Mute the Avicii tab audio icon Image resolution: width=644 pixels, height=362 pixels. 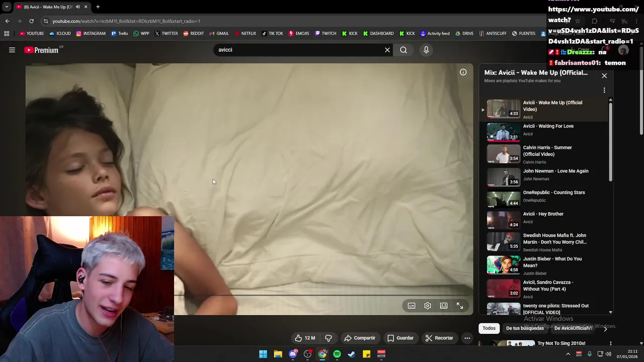coord(77,7)
